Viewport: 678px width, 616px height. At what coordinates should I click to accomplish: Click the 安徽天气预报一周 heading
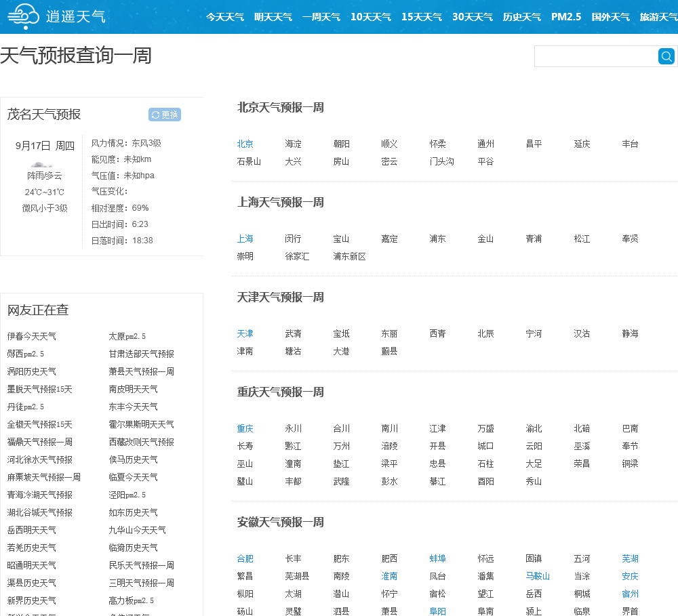click(x=280, y=522)
